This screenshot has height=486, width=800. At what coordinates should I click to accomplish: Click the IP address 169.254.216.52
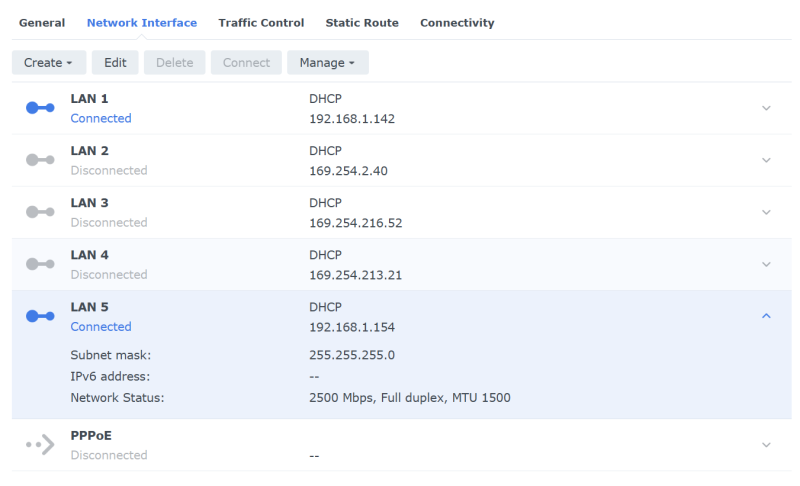pos(356,223)
